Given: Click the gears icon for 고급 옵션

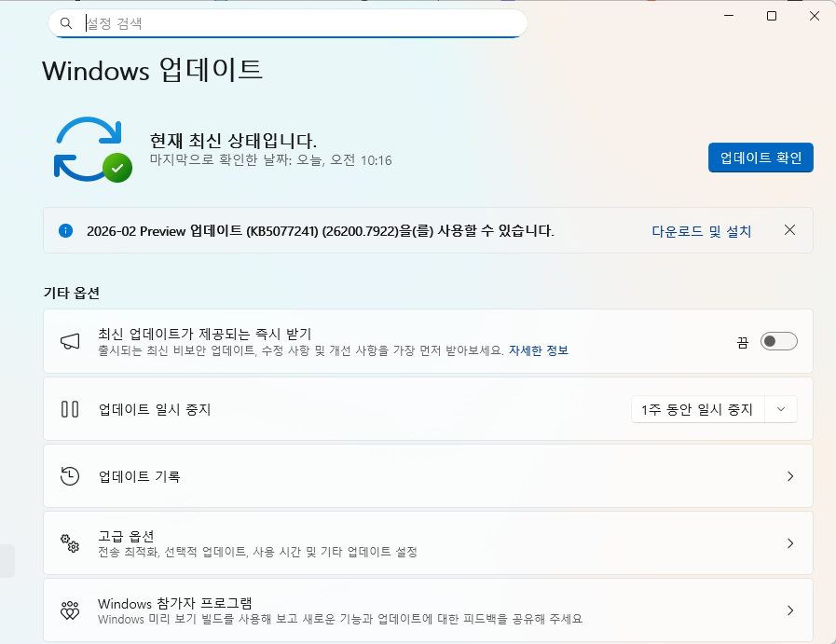Looking at the screenshot, I should [x=70, y=543].
